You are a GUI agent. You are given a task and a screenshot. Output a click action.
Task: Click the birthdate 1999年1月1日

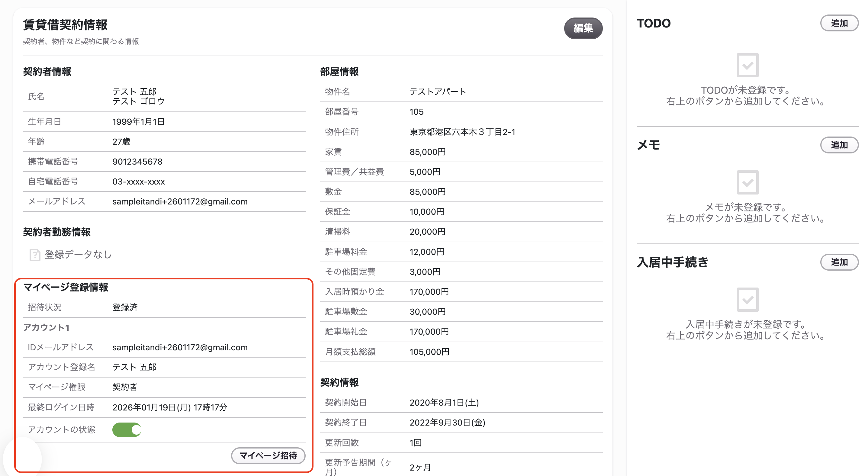139,122
